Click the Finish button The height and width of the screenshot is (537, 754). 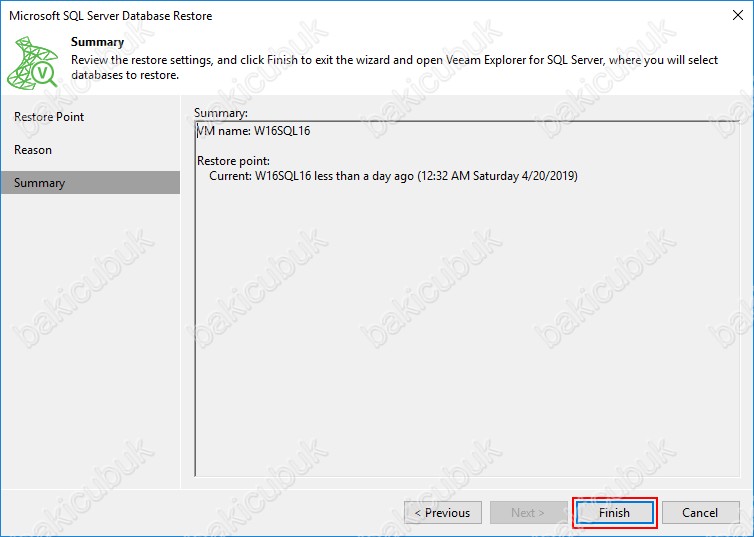tap(615, 512)
